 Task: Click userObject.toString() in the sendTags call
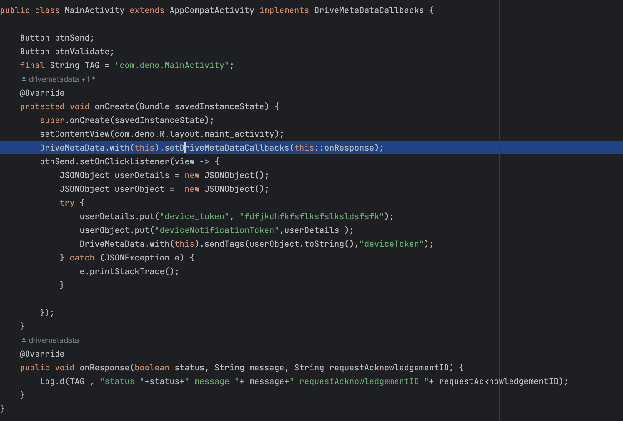point(302,244)
